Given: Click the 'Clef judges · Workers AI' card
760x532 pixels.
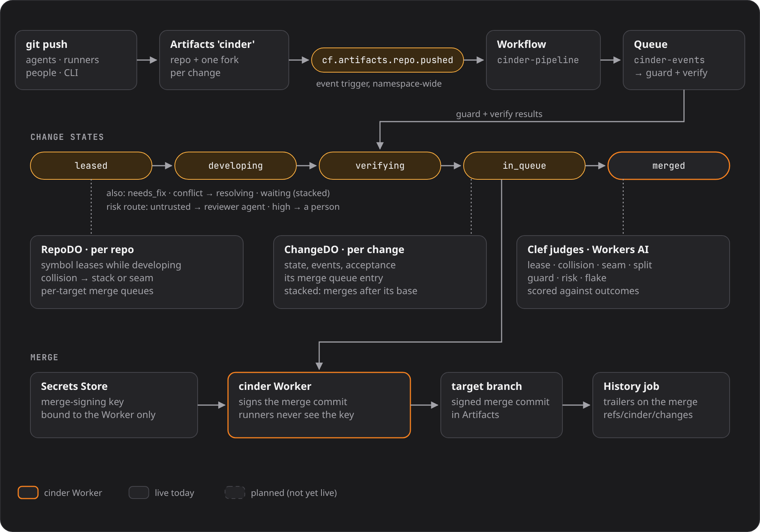Looking at the screenshot, I should pos(623,272).
